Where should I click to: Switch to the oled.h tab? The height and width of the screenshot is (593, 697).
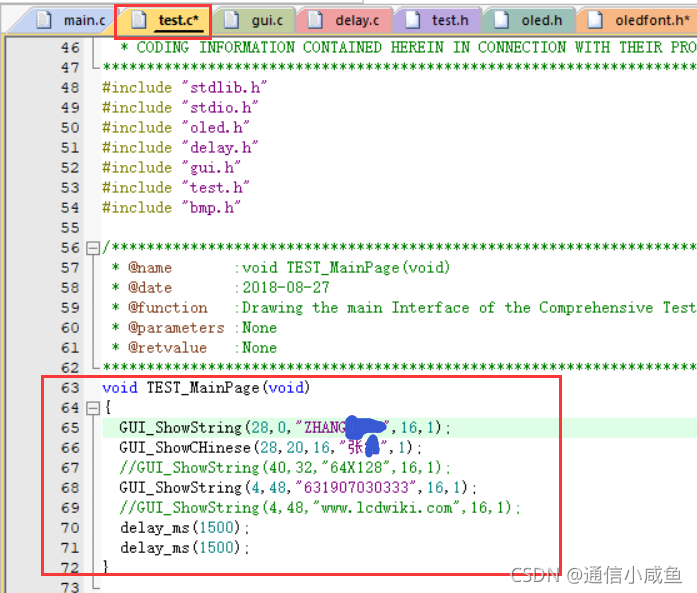pyautogui.click(x=529, y=20)
